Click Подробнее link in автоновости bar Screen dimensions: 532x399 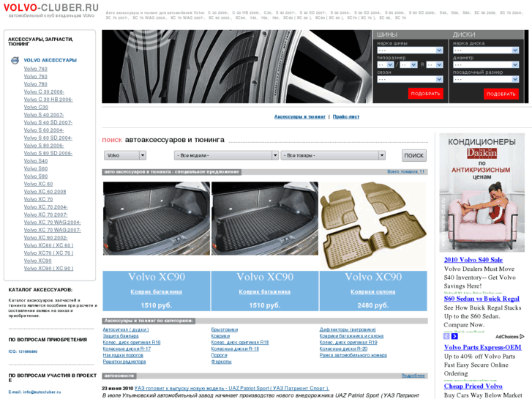pyautogui.click(x=413, y=376)
